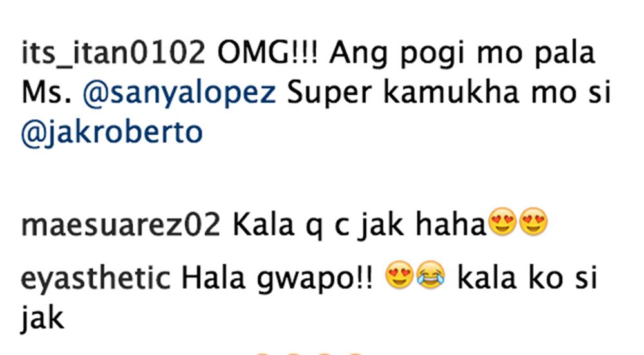Open the @jakroberto mention link
Viewport: 644px width, 355px height.
(x=111, y=133)
